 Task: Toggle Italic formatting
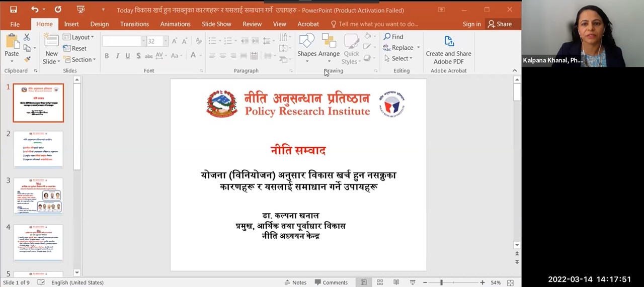[117, 56]
